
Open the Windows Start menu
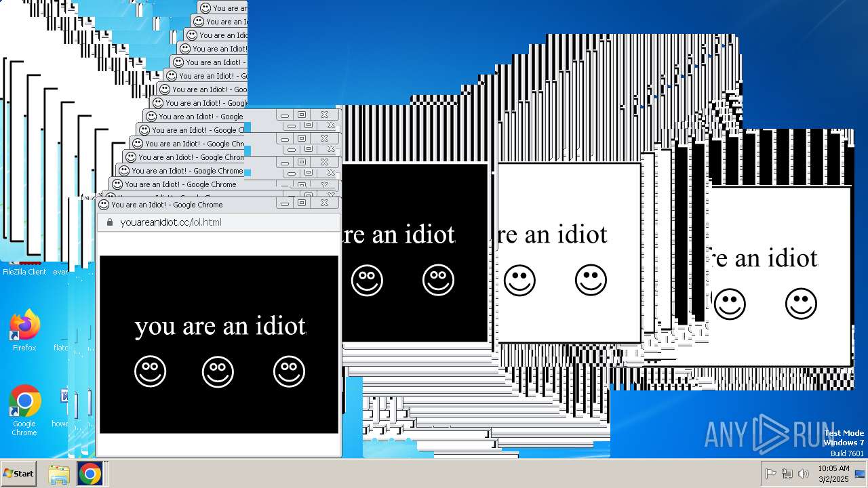point(19,474)
